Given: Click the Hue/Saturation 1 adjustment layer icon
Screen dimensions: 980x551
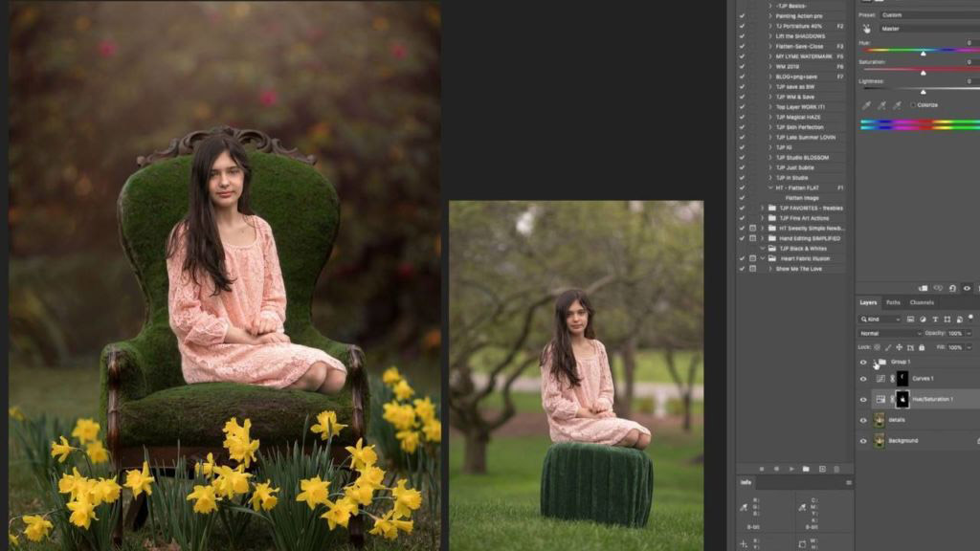Looking at the screenshot, I should (x=880, y=399).
